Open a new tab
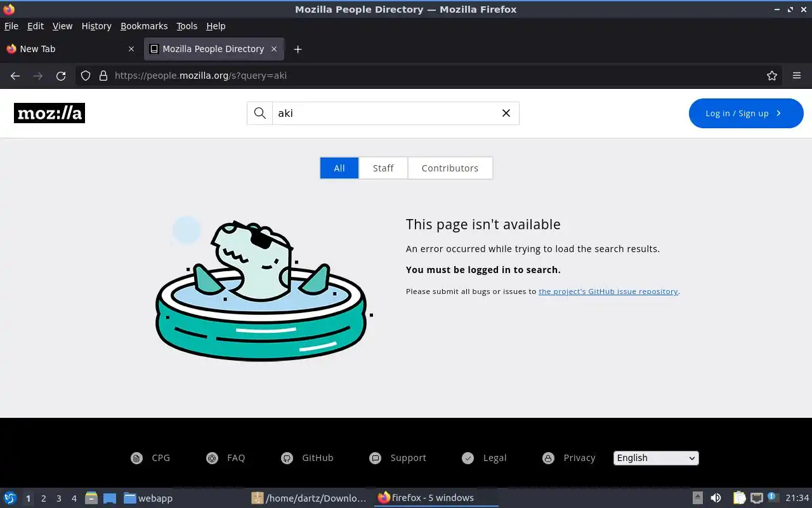The width and height of the screenshot is (812, 508). pyautogui.click(x=298, y=49)
